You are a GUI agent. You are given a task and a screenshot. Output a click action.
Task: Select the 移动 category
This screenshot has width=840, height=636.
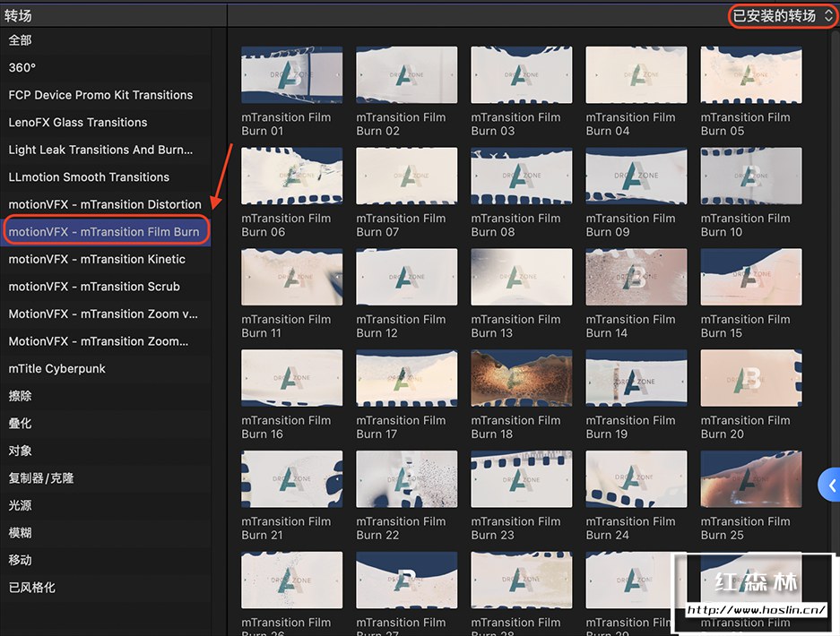106,560
